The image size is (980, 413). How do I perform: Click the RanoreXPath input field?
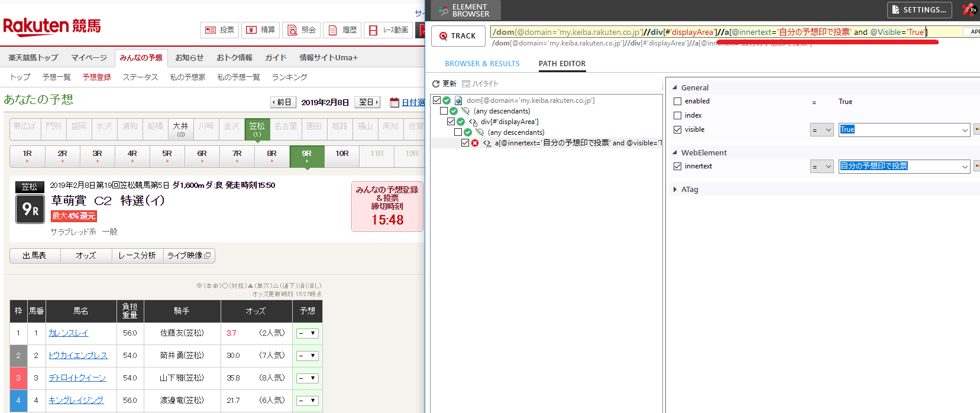pyautogui.click(x=726, y=32)
